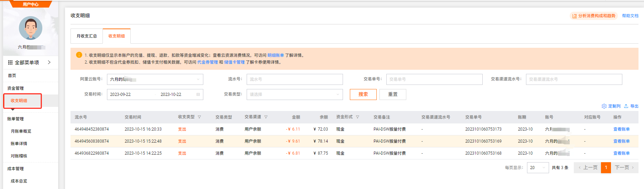644x189 pixels.
Task: Click amount -¥ 9.61
Action: pyautogui.click(x=293, y=141)
